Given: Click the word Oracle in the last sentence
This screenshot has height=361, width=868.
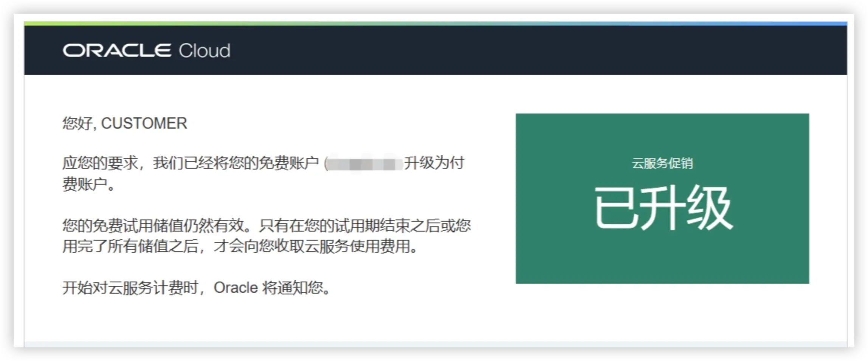Looking at the screenshot, I should [x=236, y=288].
